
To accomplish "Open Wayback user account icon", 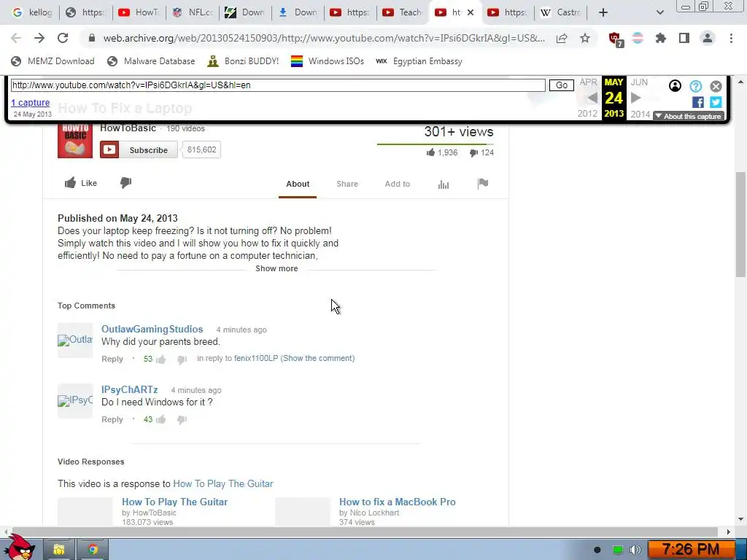I will (675, 86).
